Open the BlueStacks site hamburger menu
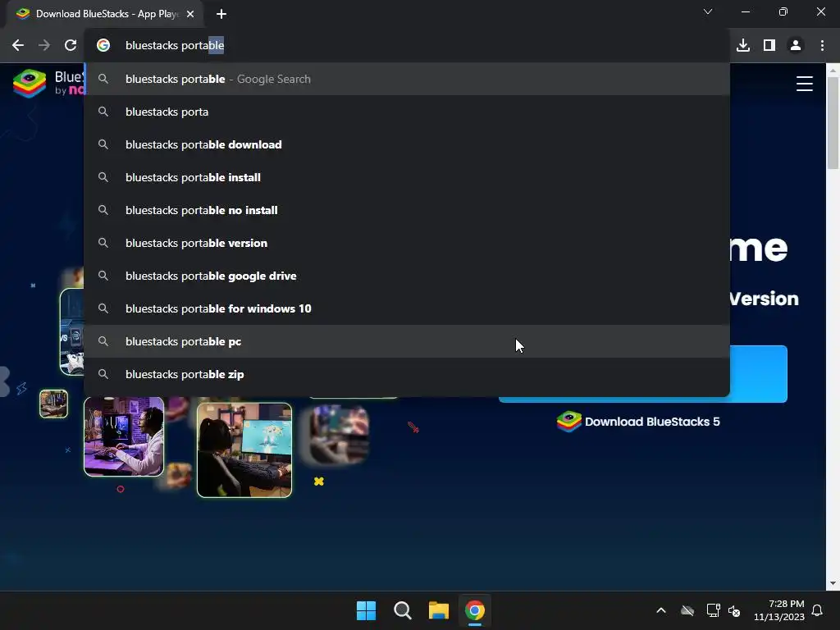Screen dimensions: 840x630 (804, 84)
